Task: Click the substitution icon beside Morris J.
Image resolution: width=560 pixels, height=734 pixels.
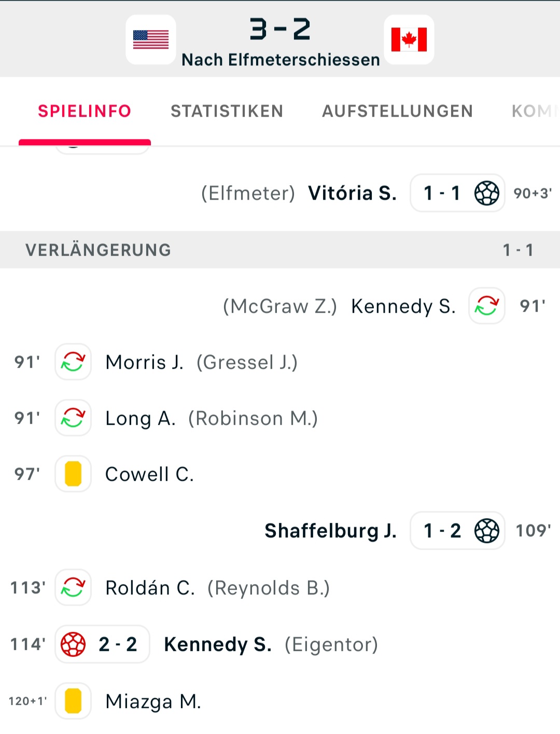Action: click(x=73, y=362)
